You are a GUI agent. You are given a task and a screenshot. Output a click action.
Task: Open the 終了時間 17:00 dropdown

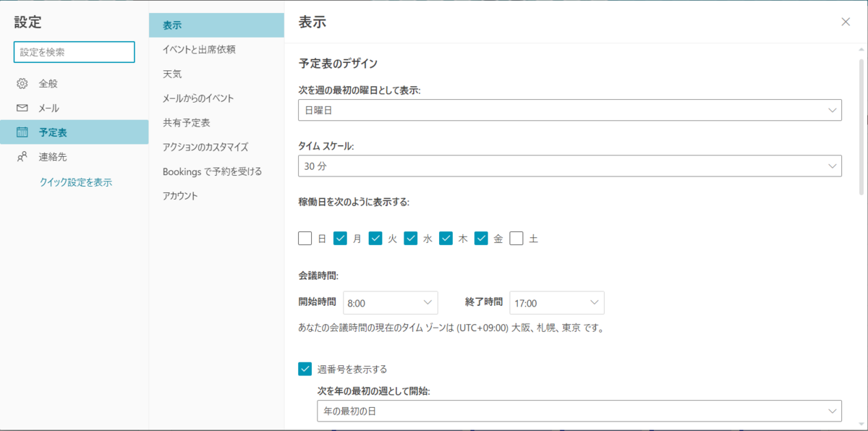click(x=557, y=303)
